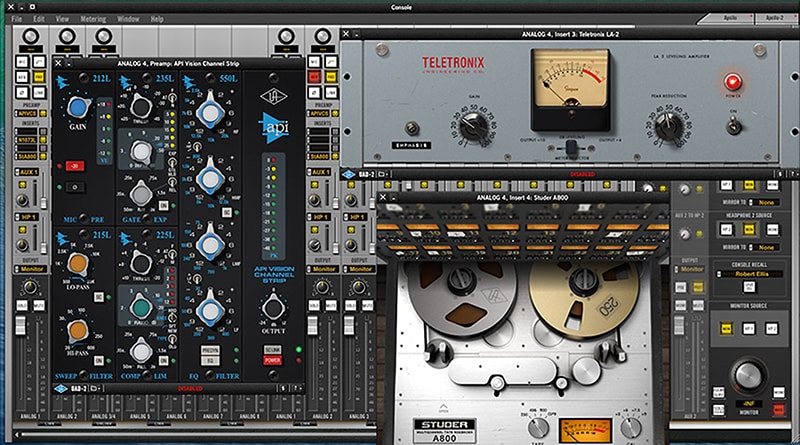Click the UAD logo in Teletronix footer

[x=349, y=174]
